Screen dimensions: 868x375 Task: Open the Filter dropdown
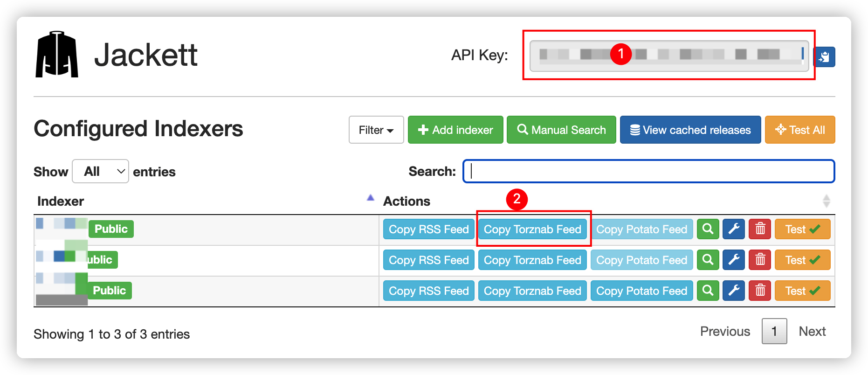376,130
